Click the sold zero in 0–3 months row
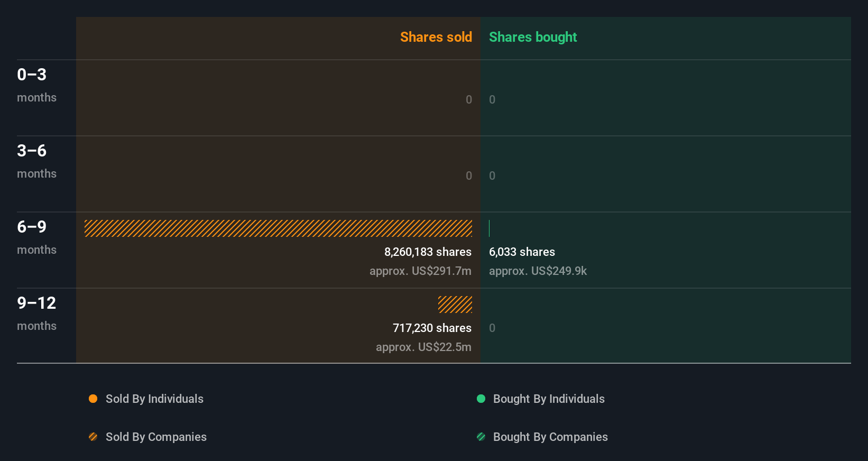 [x=469, y=99]
